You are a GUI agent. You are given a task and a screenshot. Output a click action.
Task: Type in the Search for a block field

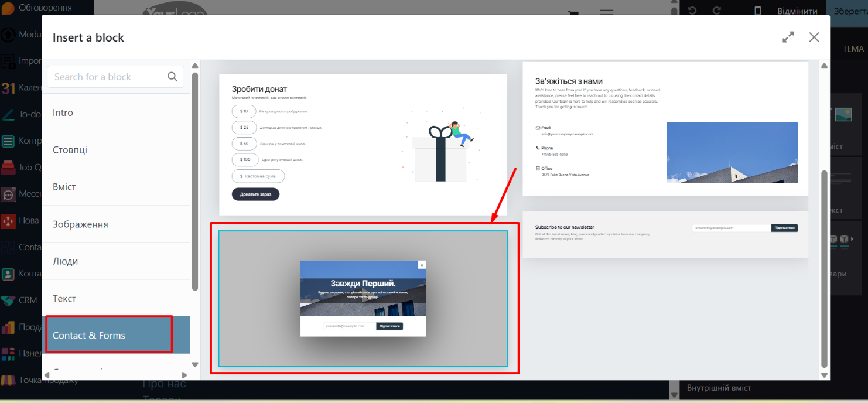[108, 77]
